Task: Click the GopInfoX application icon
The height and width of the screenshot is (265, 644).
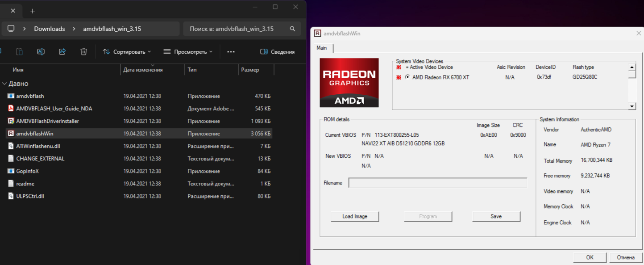Action: pyautogui.click(x=11, y=171)
